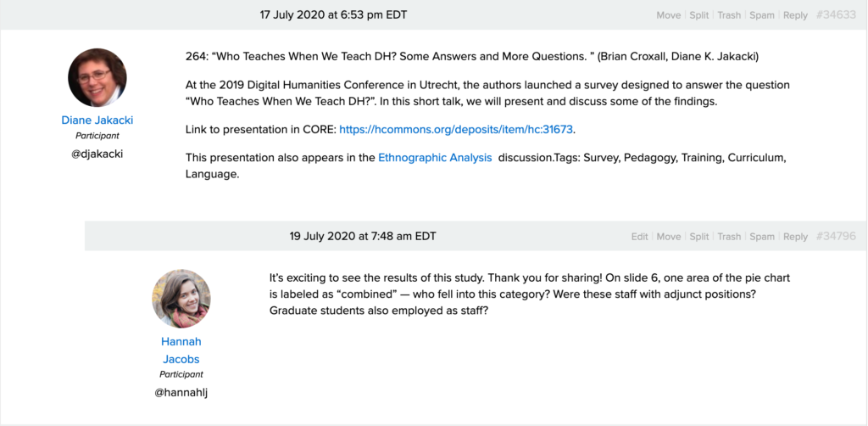The width and height of the screenshot is (868, 426).
Task: Follow the Ethnographic Analysis discussion link
Action: 435,157
